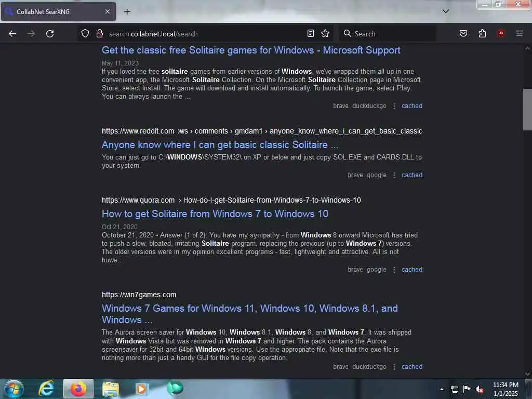Click the page vertical scrollbar thumb
532x399 pixels.
pos(527,109)
